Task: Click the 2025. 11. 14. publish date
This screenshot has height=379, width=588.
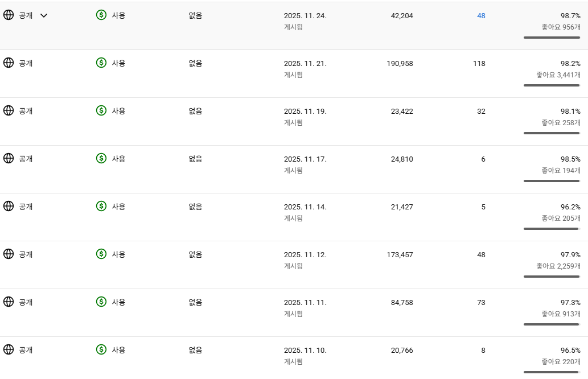Action: (x=305, y=207)
